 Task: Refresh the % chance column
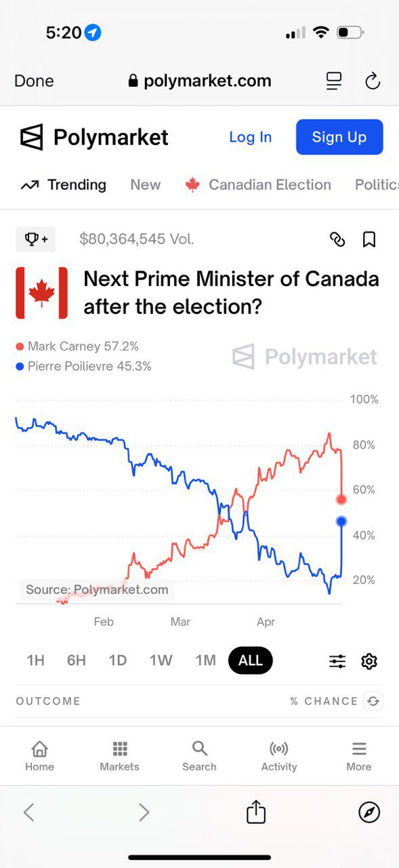pyautogui.click(x=373, y=701)
